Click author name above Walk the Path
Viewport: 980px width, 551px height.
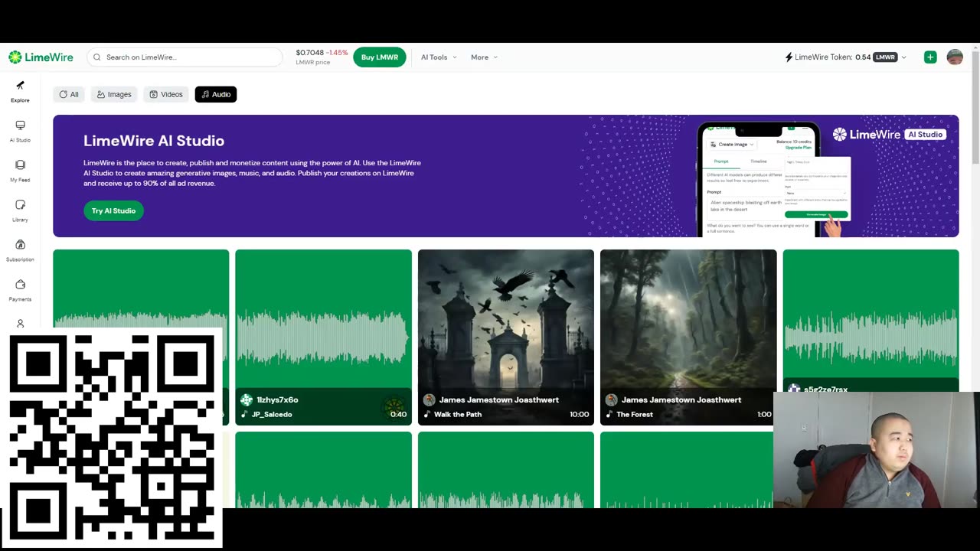[x=498, y=399]
